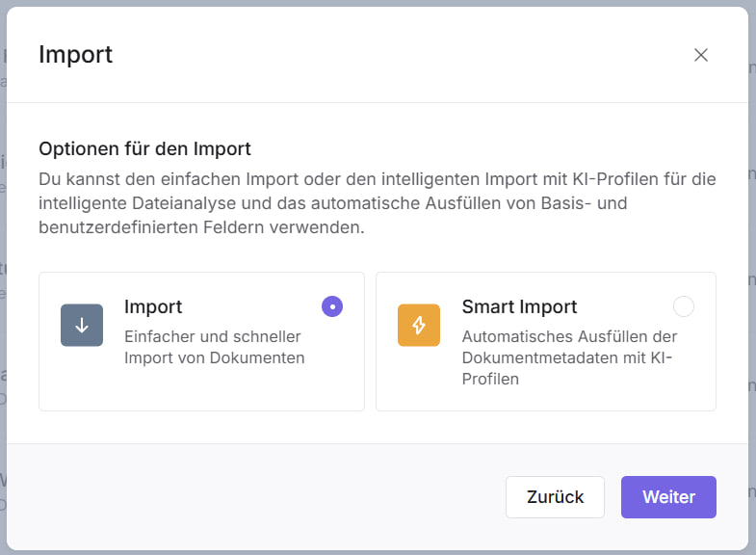756x555 pixels.
Task: Enable the Smart Import radio button
Action: [683, 306]
